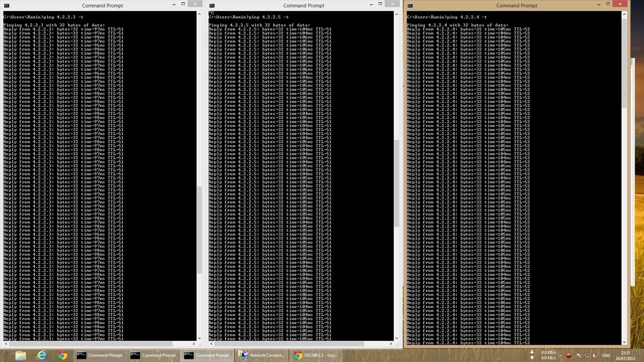Switch to third Command Prompt taskbar button
This screenshot has height=362, width=644.
point(207,355)
